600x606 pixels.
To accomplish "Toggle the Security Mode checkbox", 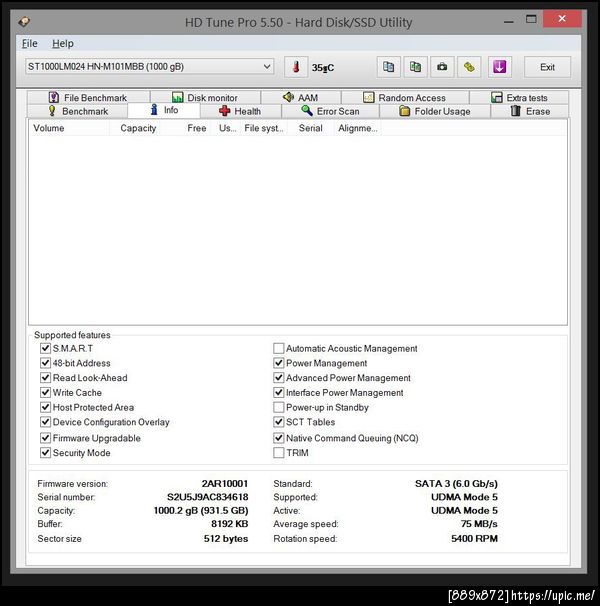I will pyautogui.click(x=45, y=453).
